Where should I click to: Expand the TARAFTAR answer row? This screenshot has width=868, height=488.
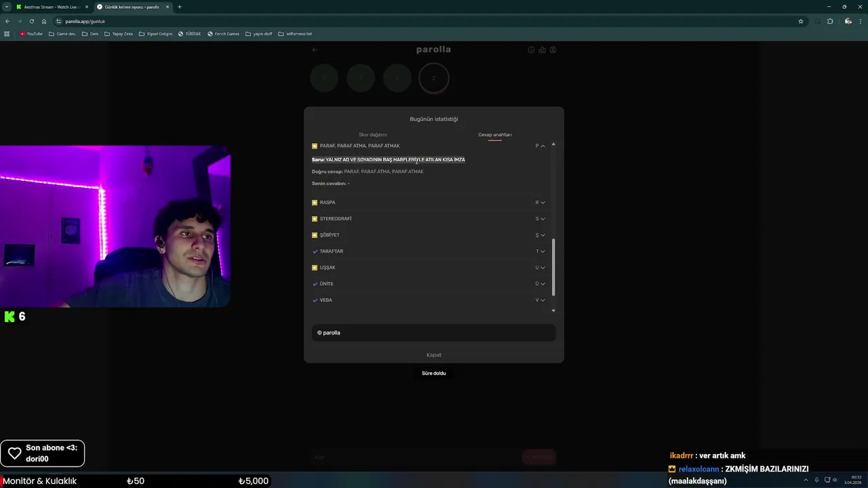[x=429, y=251]
